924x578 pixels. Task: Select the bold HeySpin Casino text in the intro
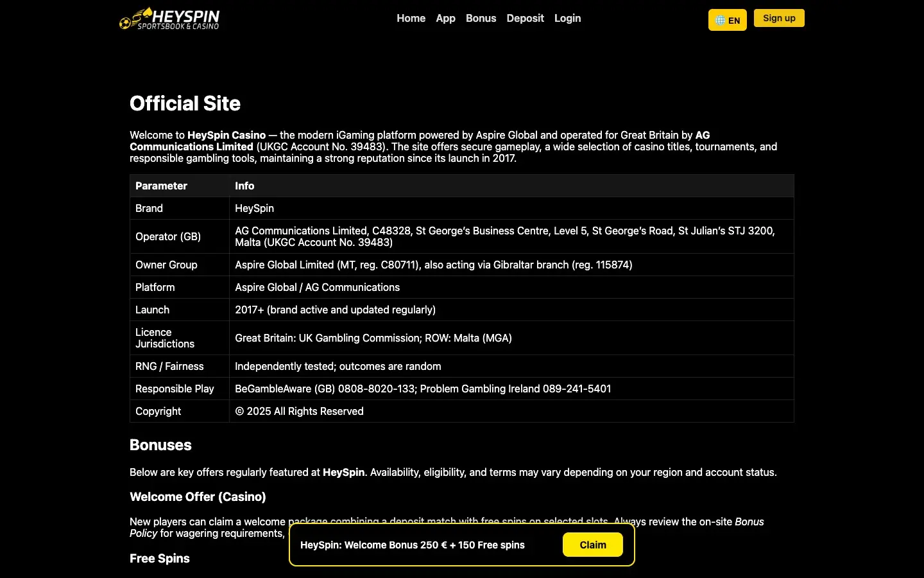tap(227, 135)
